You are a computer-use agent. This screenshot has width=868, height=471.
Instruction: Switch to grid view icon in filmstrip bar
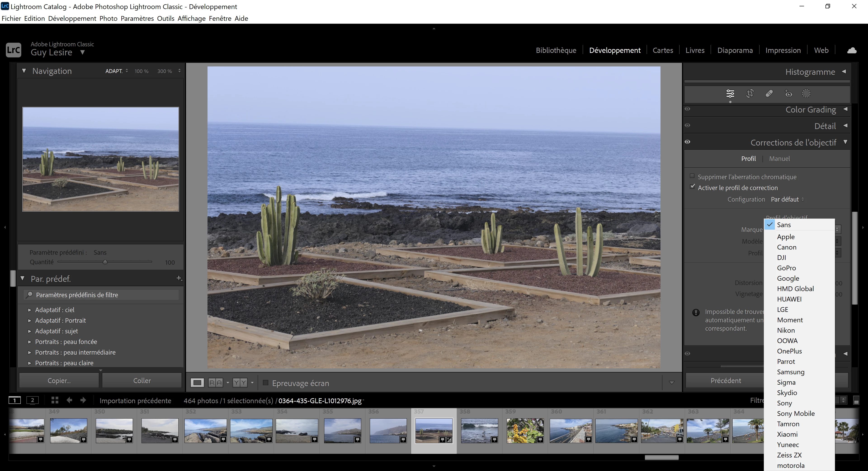(x=55, y=400)
